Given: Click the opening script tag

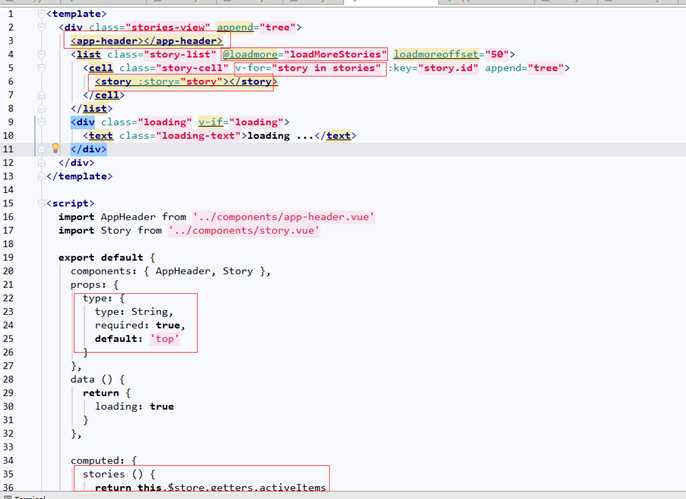Looking at the screenshot, I should tap(70, 203).
